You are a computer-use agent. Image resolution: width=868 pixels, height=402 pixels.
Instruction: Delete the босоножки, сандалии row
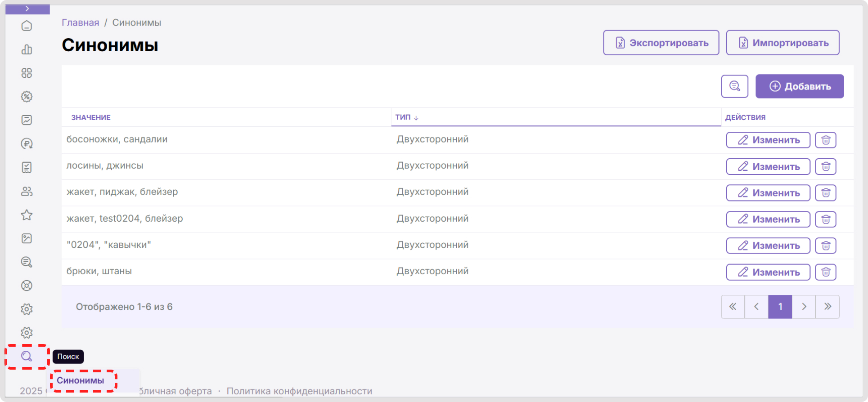(x=826, y=140)
